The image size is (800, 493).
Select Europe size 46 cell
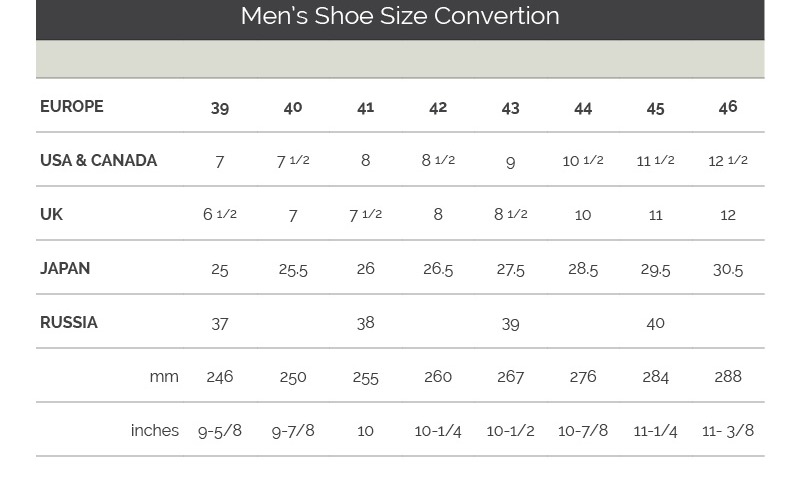(x=728, y=107)
